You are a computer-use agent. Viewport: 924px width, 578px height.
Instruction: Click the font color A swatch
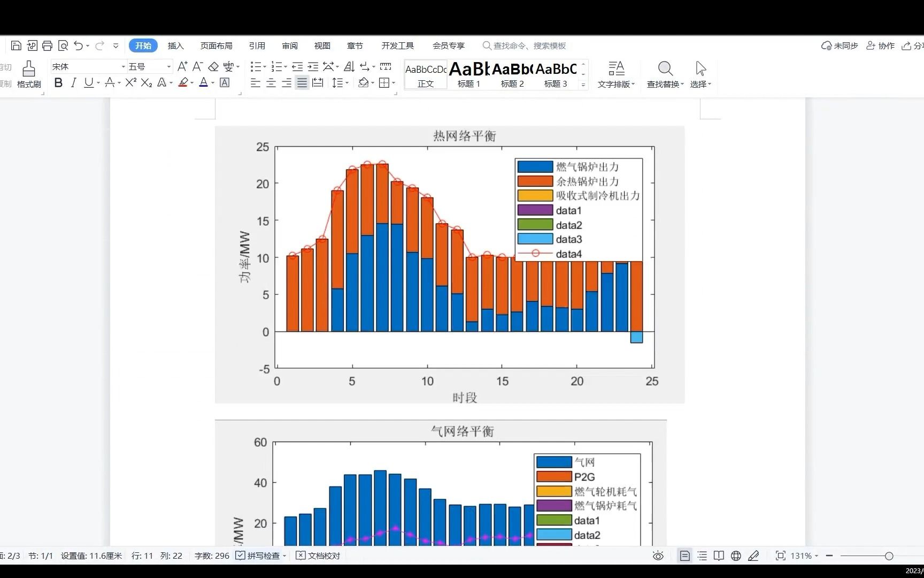point(203,82)
